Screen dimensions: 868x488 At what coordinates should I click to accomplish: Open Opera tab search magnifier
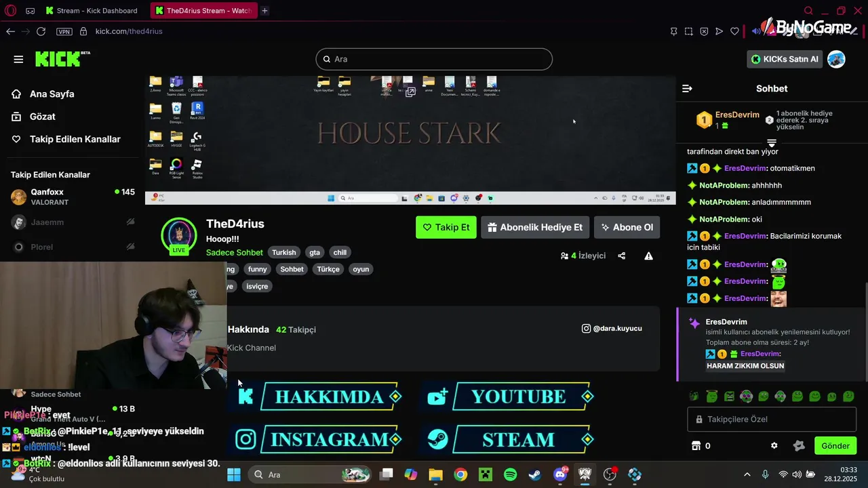pos(808,10)
